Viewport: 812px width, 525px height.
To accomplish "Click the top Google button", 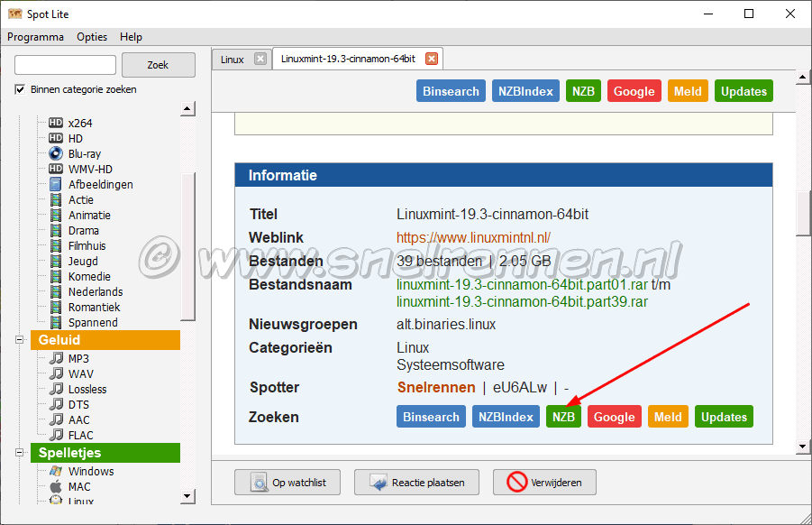I will (x=634, y=91).
